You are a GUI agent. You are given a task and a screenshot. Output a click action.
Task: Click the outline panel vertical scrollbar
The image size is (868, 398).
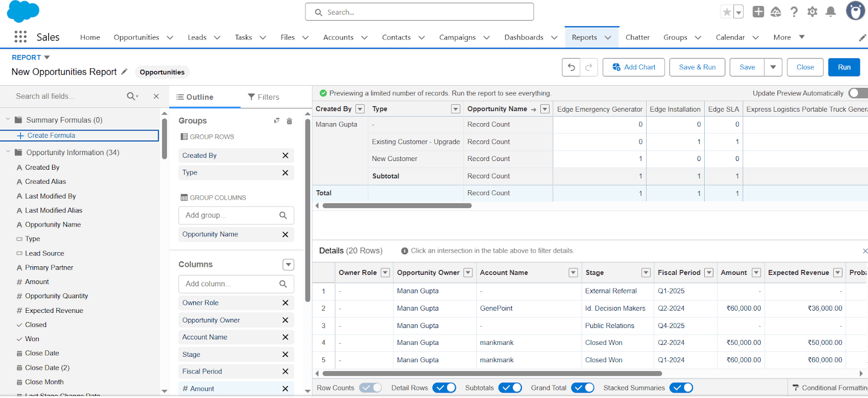pyautogui.click(x=308, y=210)
